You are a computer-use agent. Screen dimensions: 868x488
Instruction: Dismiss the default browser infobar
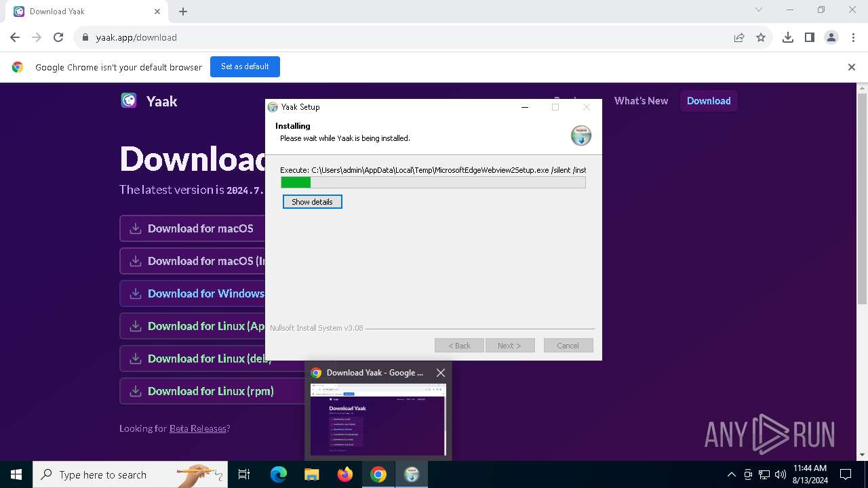click(852, 67)
